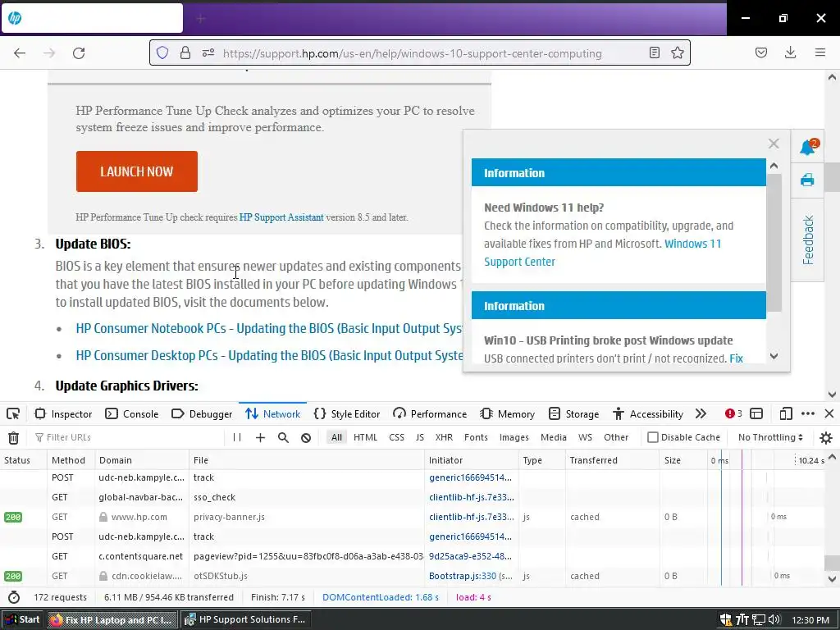Click the error count red badge
This screenshot has height=630, width=840.
(x=733, y=413)
